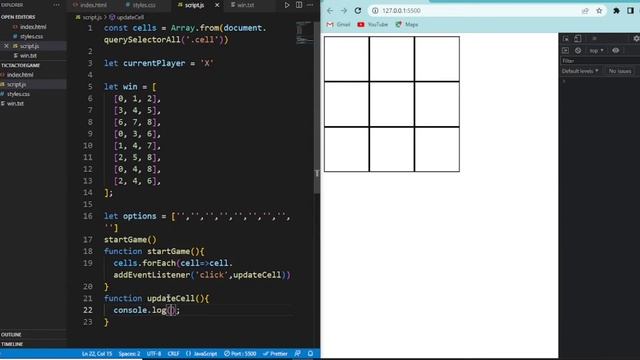Change line endings via CRLF

point(173,354)
